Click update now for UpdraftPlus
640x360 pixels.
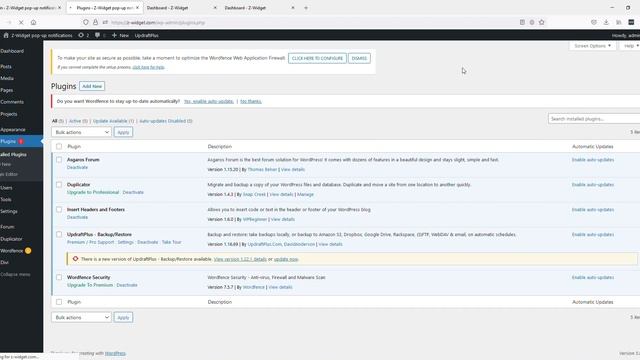pyautogui.click(x=286, y=259)
